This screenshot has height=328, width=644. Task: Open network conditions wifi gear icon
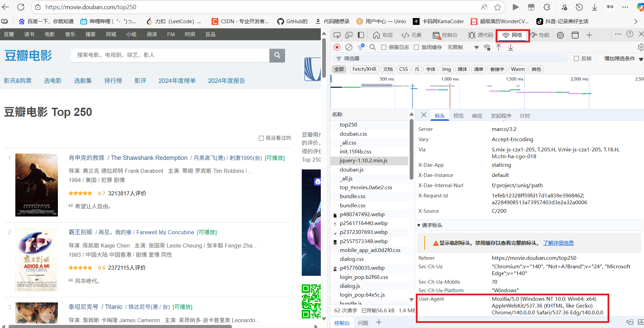[487, 47]
